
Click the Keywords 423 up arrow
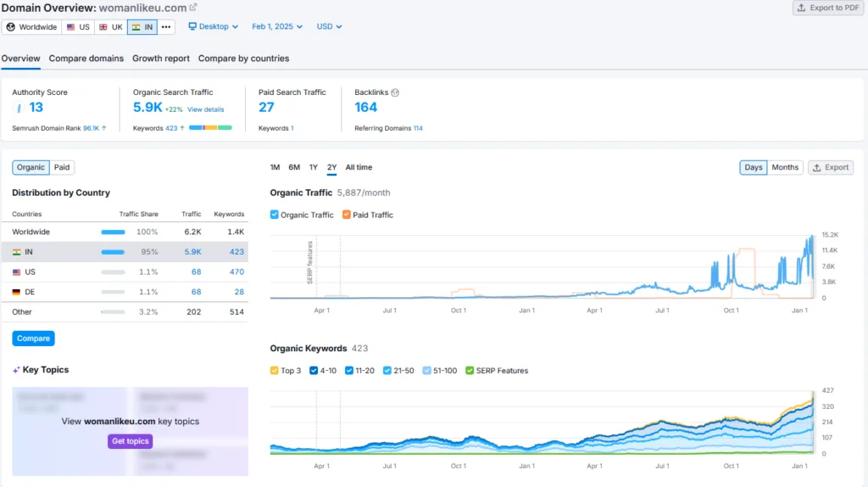click(x=182, y=128)
